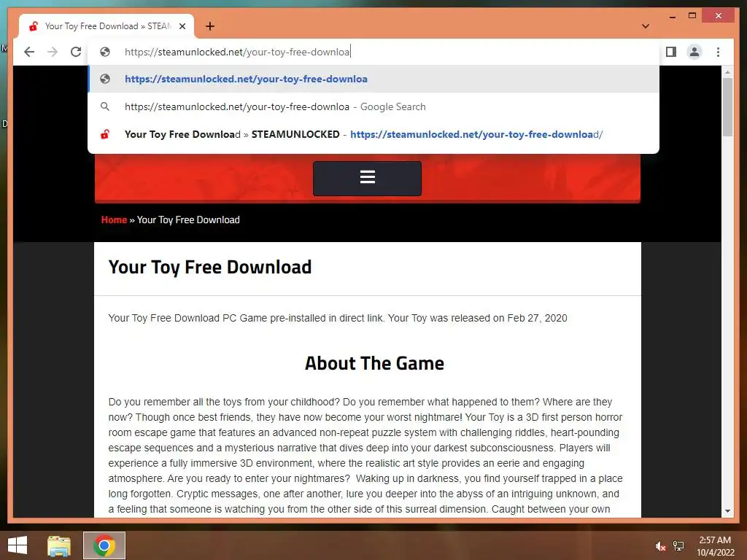747x560 pixels.
Task: Open the Chrome profile avatar icon
Action: point(694,52)
